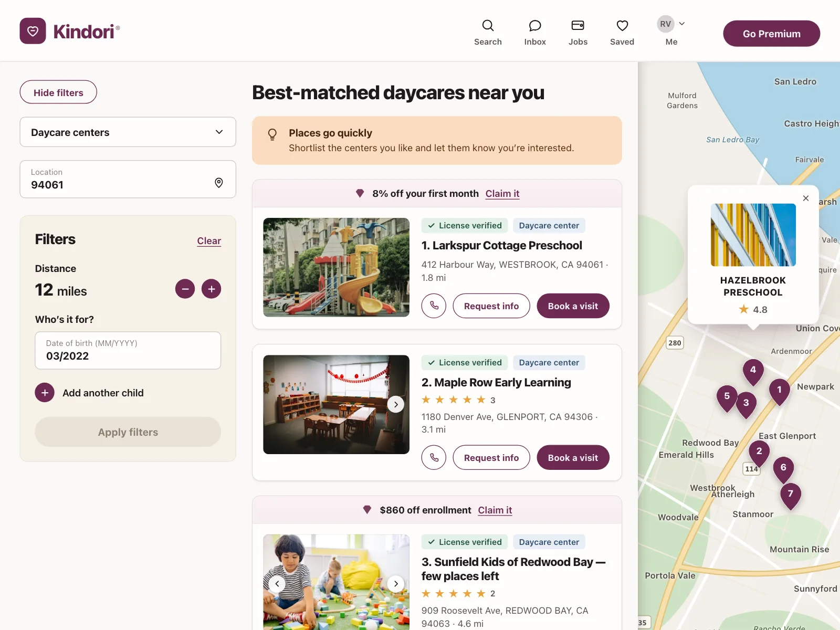Claim the $860 off enrollment offer

[495, 510]
